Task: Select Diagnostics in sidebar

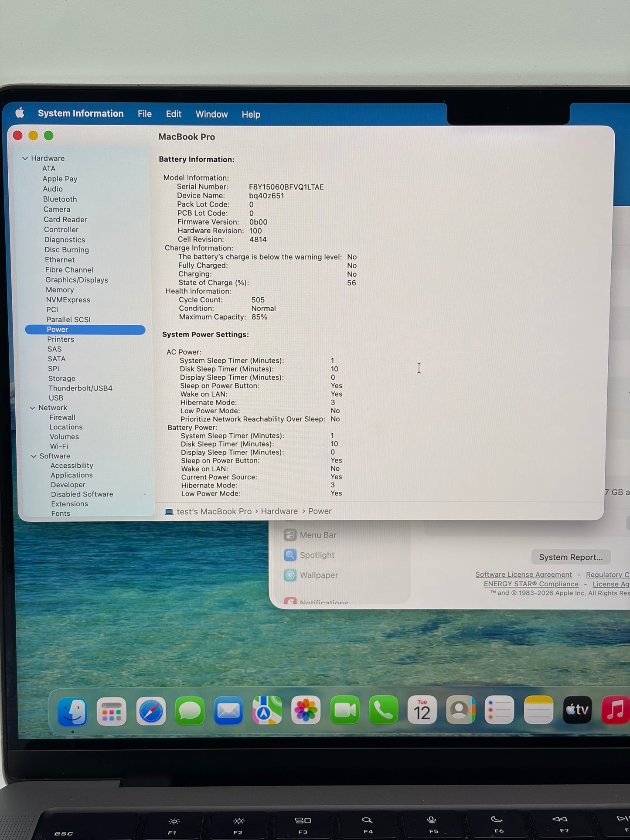Action: (65, 240)
